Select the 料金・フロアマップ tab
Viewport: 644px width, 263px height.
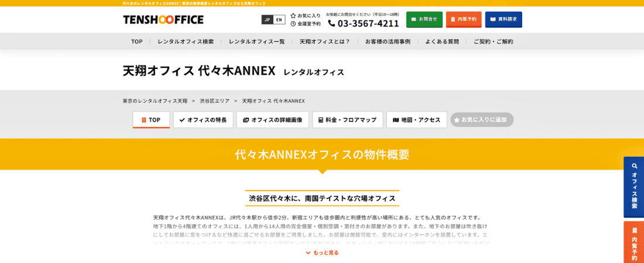[x=347, y=120]
